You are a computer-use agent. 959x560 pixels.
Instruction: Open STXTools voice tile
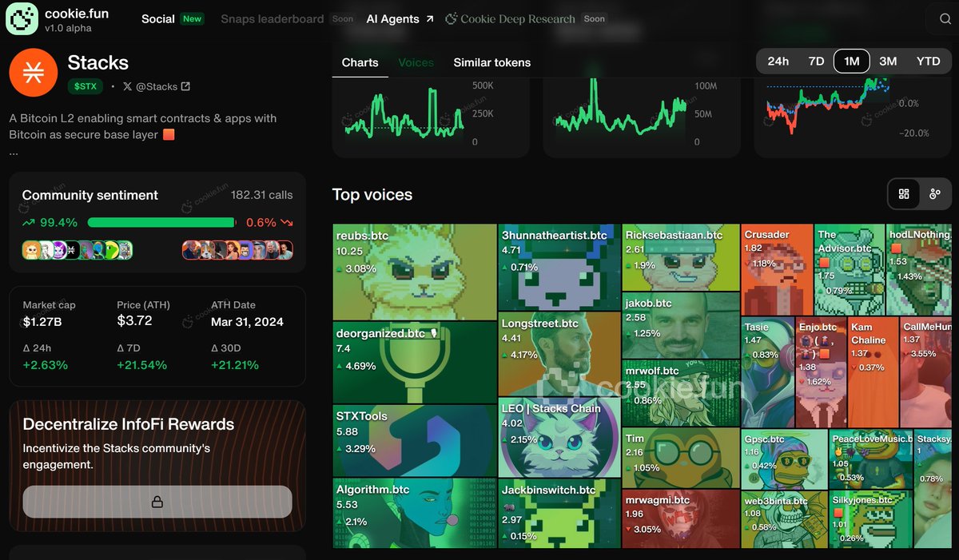pyautogui.click(x=415, y=441)
